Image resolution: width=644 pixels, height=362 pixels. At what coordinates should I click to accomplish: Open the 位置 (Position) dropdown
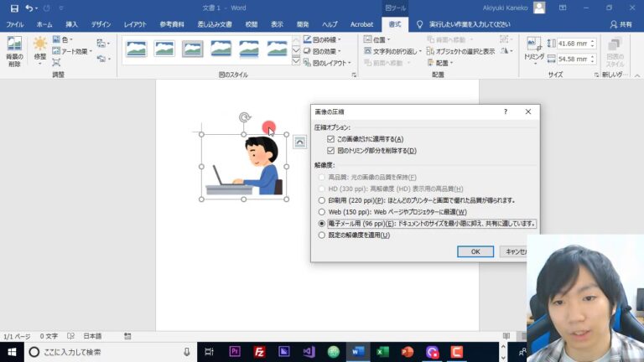(x=377, y=39)
